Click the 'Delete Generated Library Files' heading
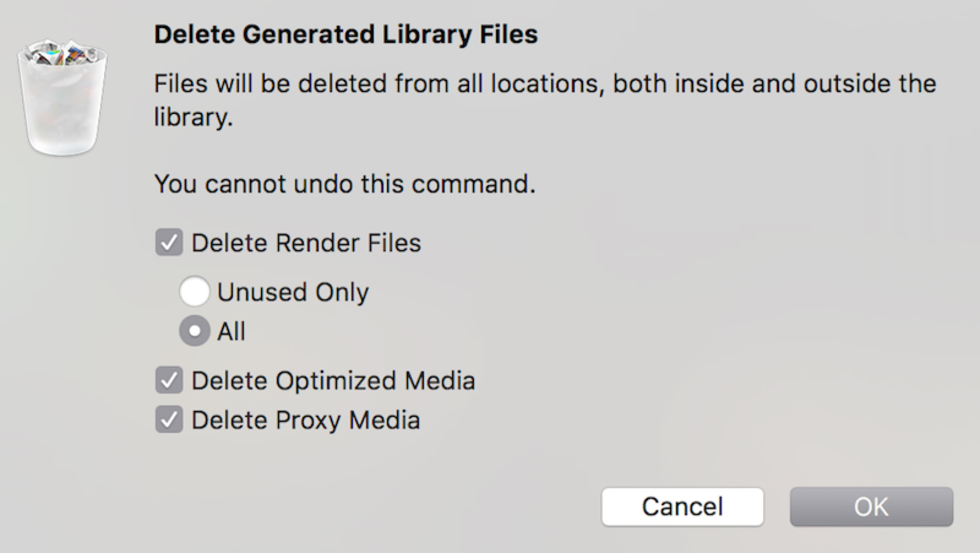This screenshot has width=980, height=553. tap(346, 34)
